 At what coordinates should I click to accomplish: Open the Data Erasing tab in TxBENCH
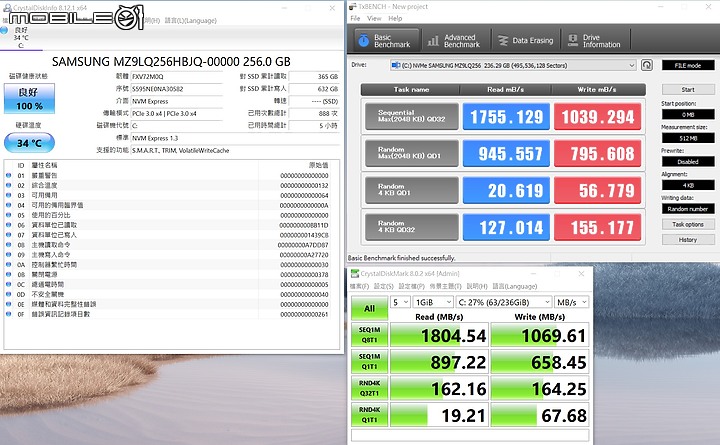pos(526,41)
